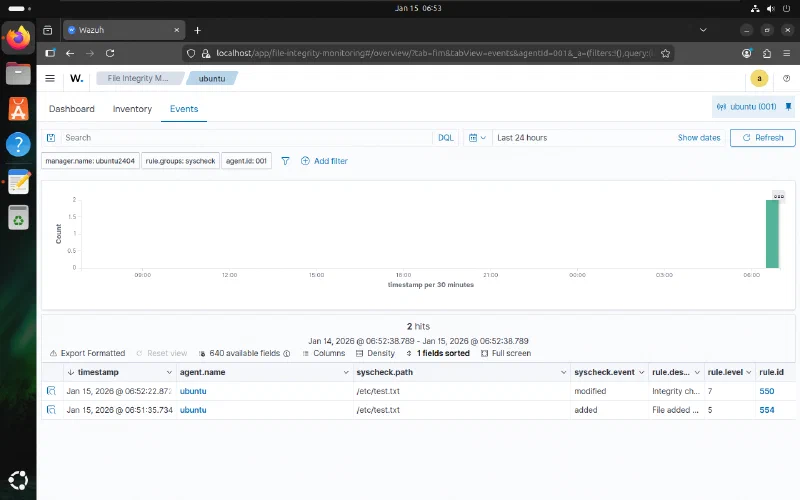The image size is (800, 500).
Task: Click timestamp Jan 15, 2026 @ 06:51:35.734
Action: [x=119, y=410]
